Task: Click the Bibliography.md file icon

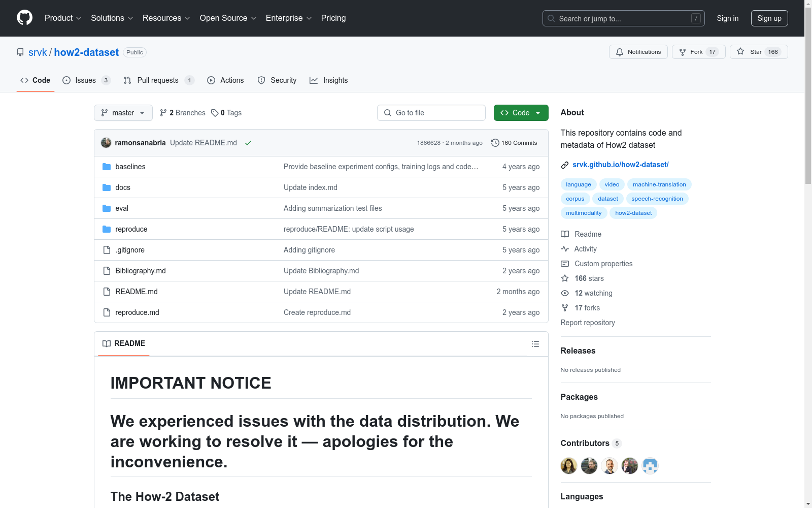Action: coord(107,271)
